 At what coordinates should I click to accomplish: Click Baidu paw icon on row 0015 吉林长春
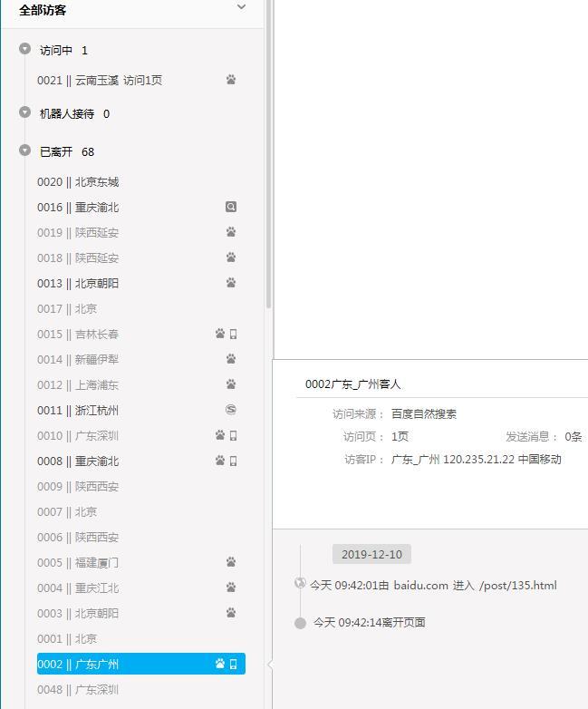(x=220, y=334)
